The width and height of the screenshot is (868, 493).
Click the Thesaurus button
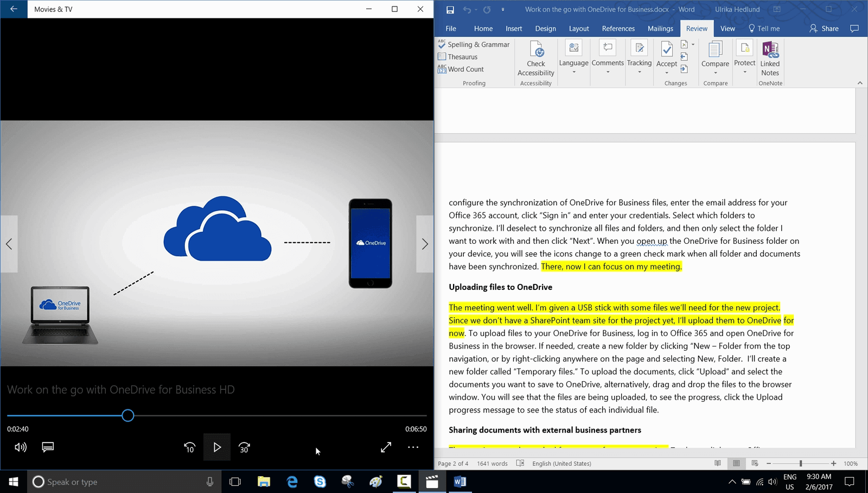[x=458, y=57]
